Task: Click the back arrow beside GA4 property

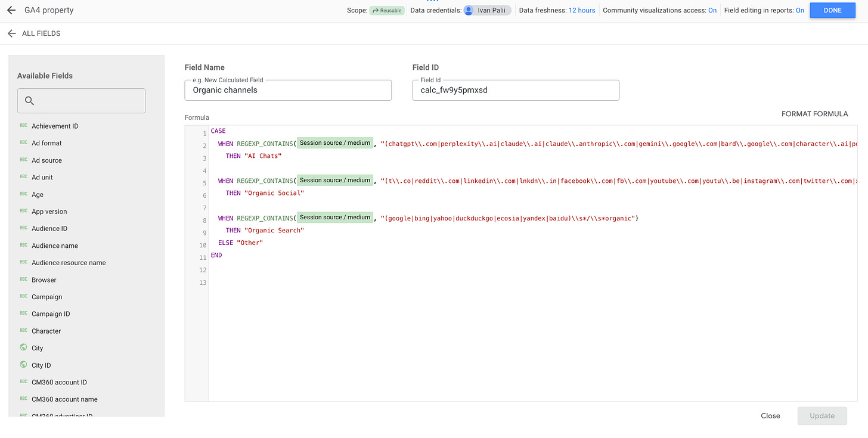Action: click(x=11, y=10)
